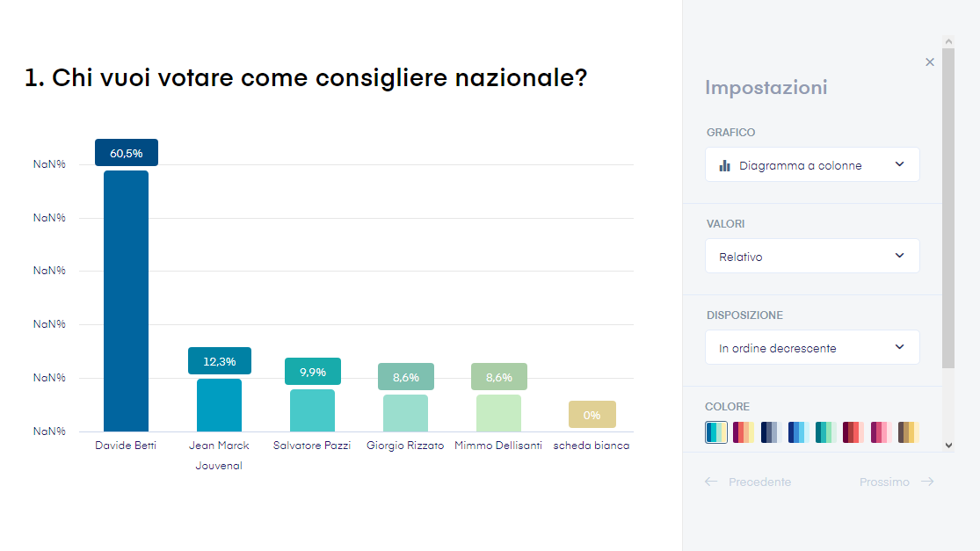The height and width of the screenshot is (551, 980).
Task: Click the Jean Marck Jouvenal 12,3% label
Action: click(x=220, y=361)
